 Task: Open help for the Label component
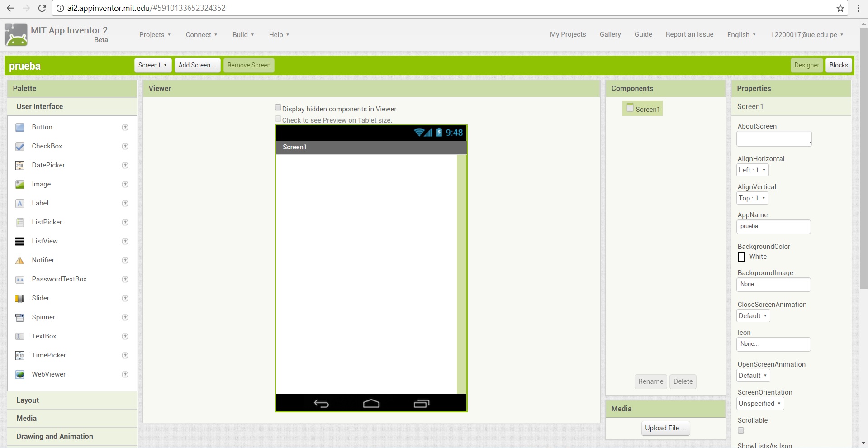pyautogui.click(x=125, y=204)
